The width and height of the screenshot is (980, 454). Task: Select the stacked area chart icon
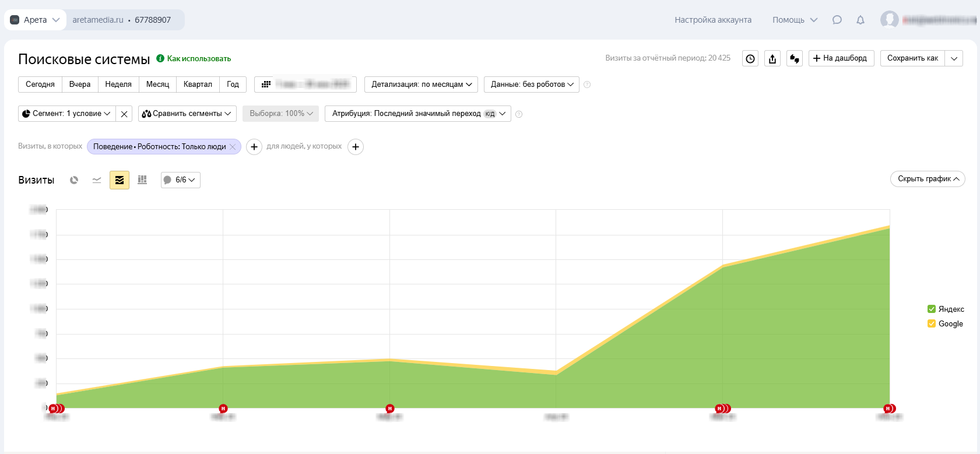(x=120, y=180)
